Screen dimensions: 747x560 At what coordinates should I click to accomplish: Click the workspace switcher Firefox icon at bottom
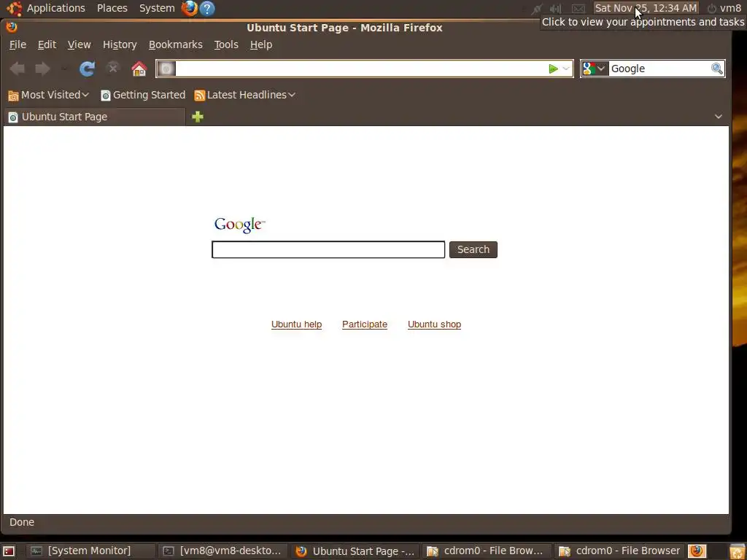pos(697,551)
